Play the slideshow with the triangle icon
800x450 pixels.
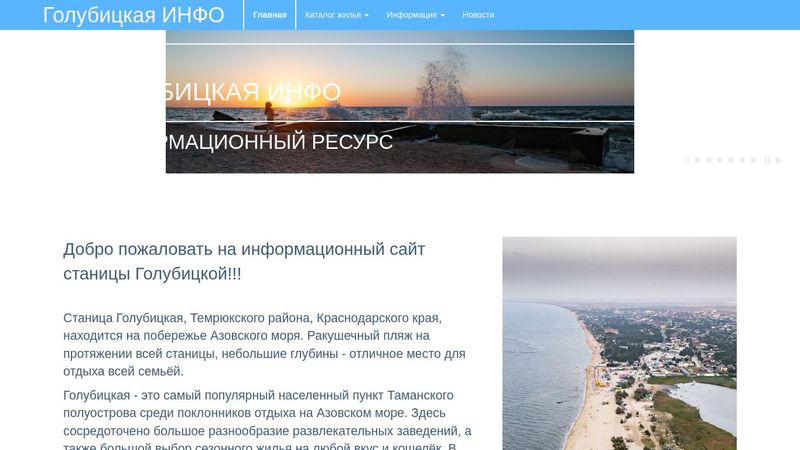[x=779, y=160]
